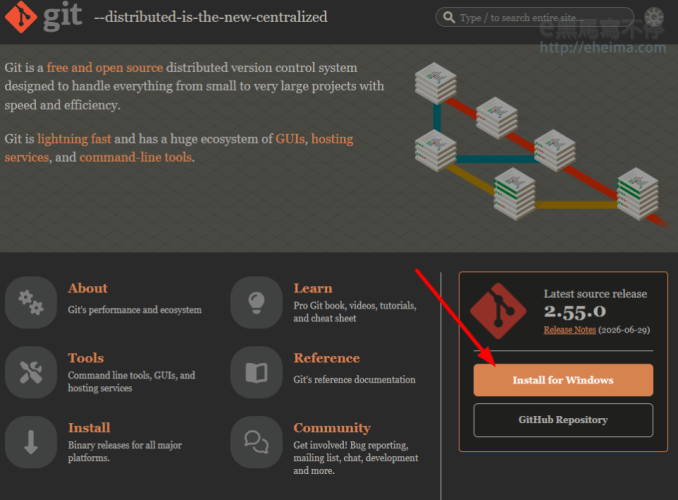Open the About heading link

(88, 288)
